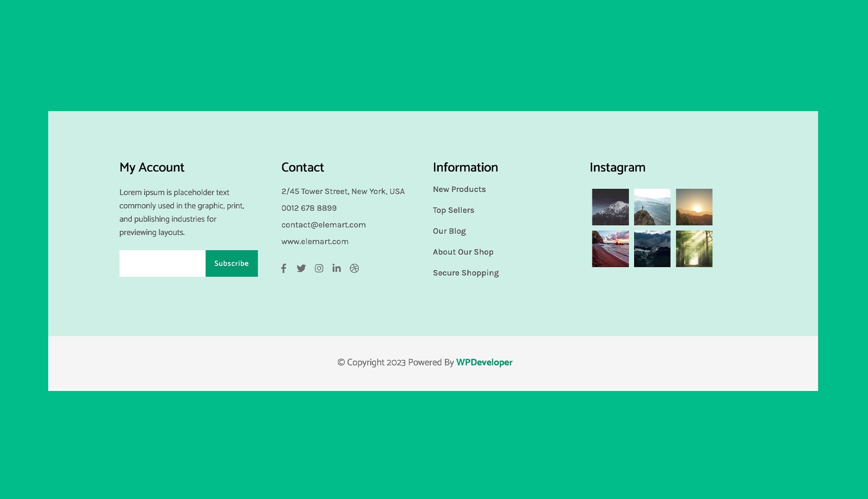The image size is (868, 499).
Task: Click the sunset Instagram photo thumbnail
Action: click(x=694, y=207)
